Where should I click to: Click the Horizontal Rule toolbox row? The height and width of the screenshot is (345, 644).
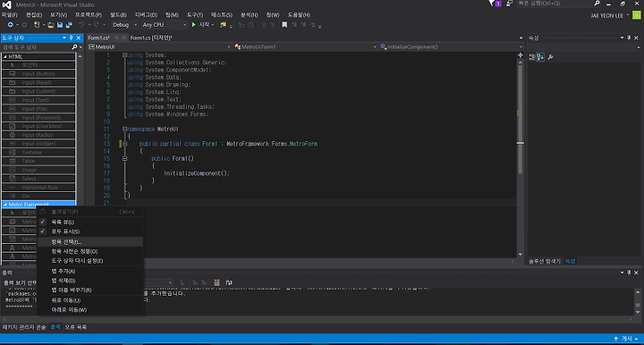[39, 187]
